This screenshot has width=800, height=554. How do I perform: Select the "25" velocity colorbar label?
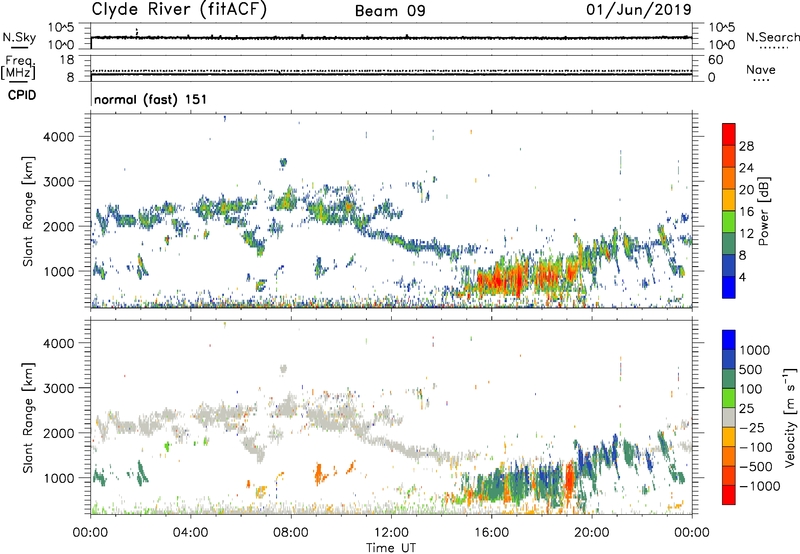point(746,408)
